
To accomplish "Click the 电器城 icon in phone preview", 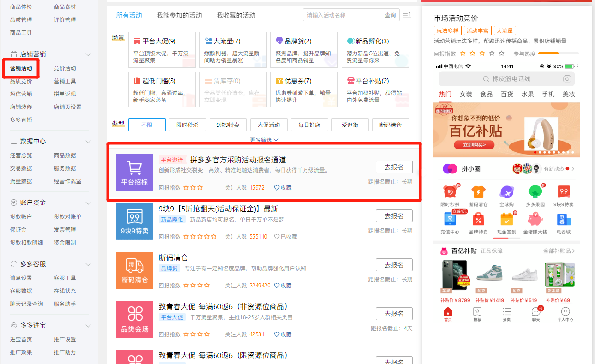I will (564, 219).
